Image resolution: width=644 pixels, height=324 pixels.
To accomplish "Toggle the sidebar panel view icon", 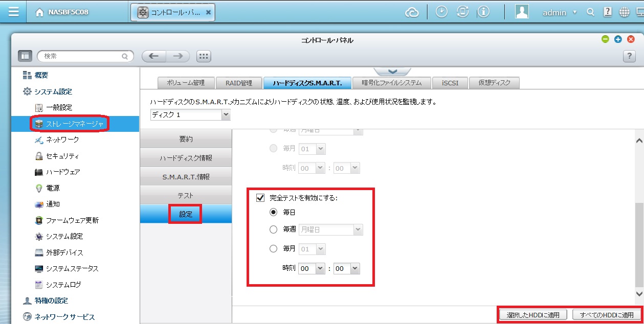I will click(x=25, y=56).
